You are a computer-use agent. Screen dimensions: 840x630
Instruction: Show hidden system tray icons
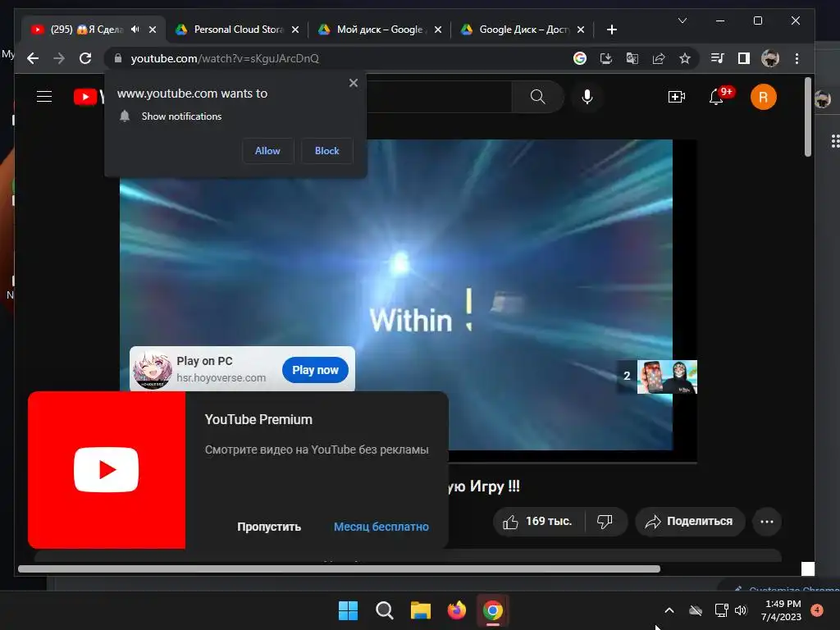tap(669, 610)
